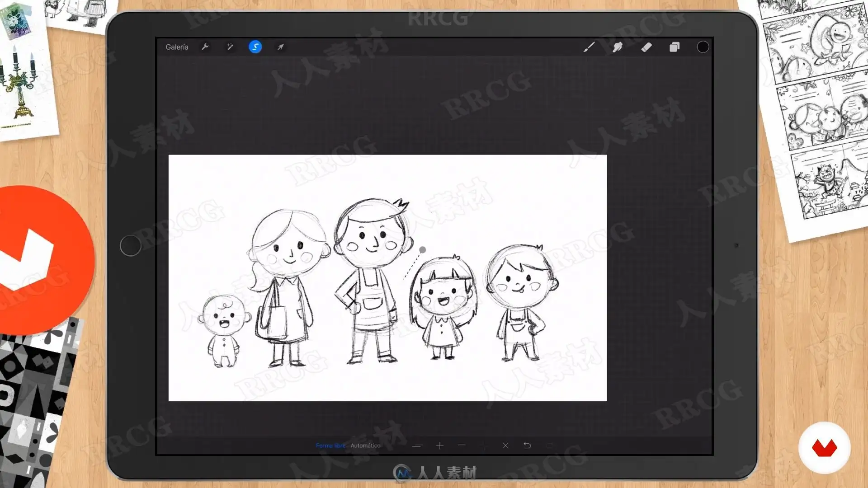Click the Remove selection minus icon

(x=462, y=446)
